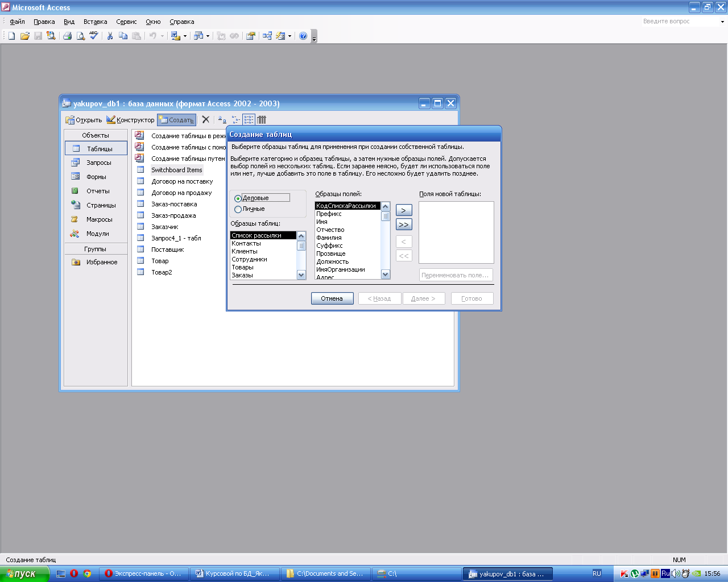Image resolution: width=728 pixels, height=582 pixels.
Task: Click the Copy toolbar icon
Action: pos(123,36)
